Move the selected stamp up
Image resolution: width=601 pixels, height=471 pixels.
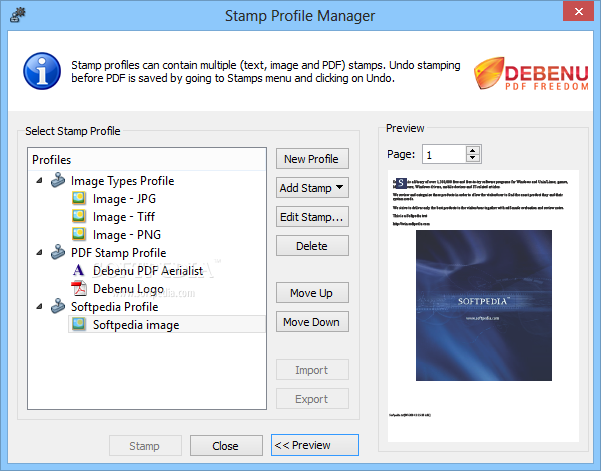[312, 293]
